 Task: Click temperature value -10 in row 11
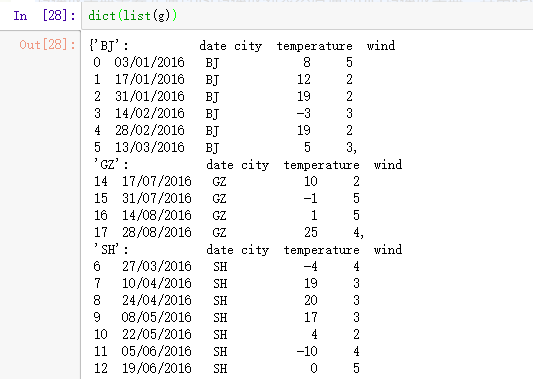307,351
